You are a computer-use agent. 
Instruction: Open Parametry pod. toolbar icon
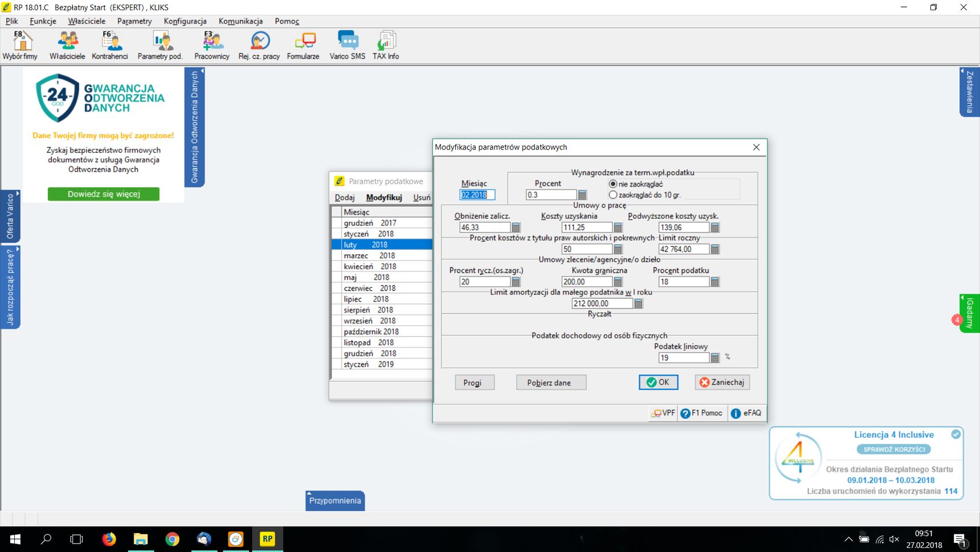[160, 45]
